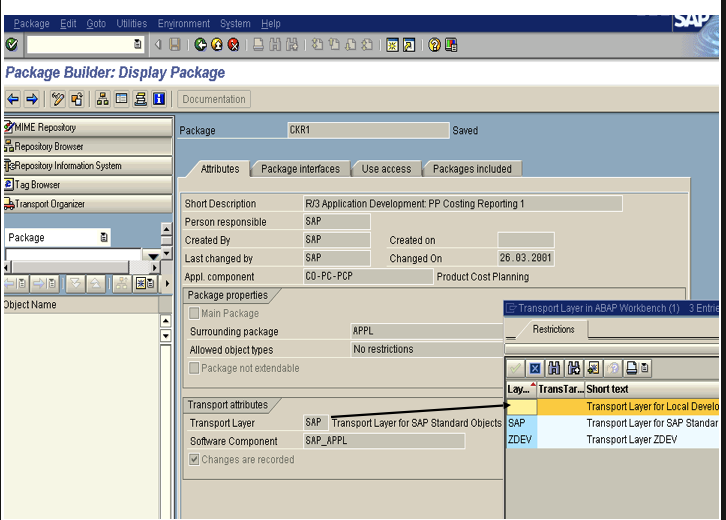The width and height of the screenshot is (726, 520).
Task: Toggle Package not extendable checkbox
Action: pos(194,368)
